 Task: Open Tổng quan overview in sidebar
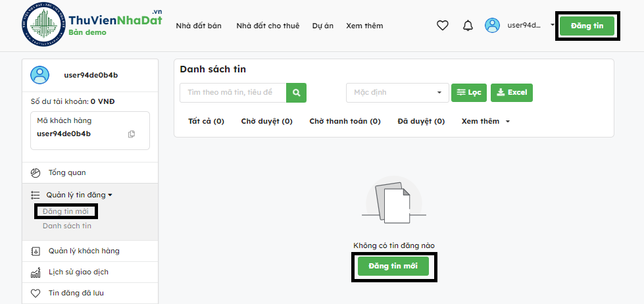click(66, 173)
